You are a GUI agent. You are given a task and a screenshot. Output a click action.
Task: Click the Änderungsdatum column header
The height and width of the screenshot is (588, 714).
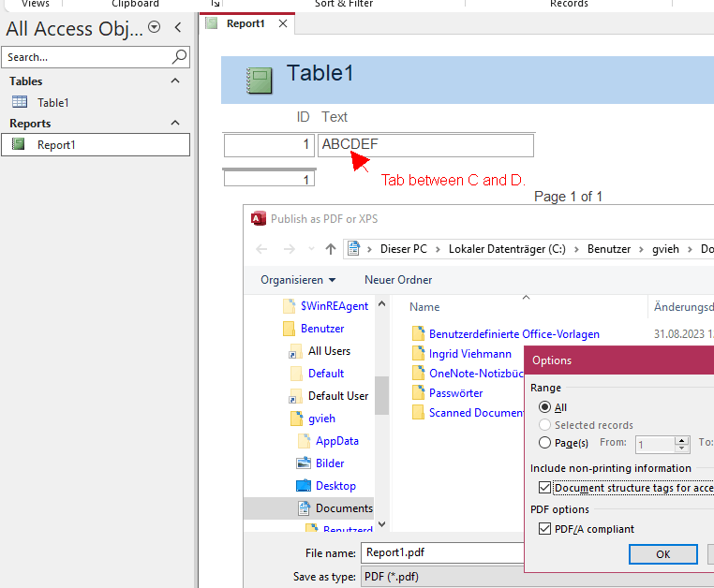tap(683, 307)
